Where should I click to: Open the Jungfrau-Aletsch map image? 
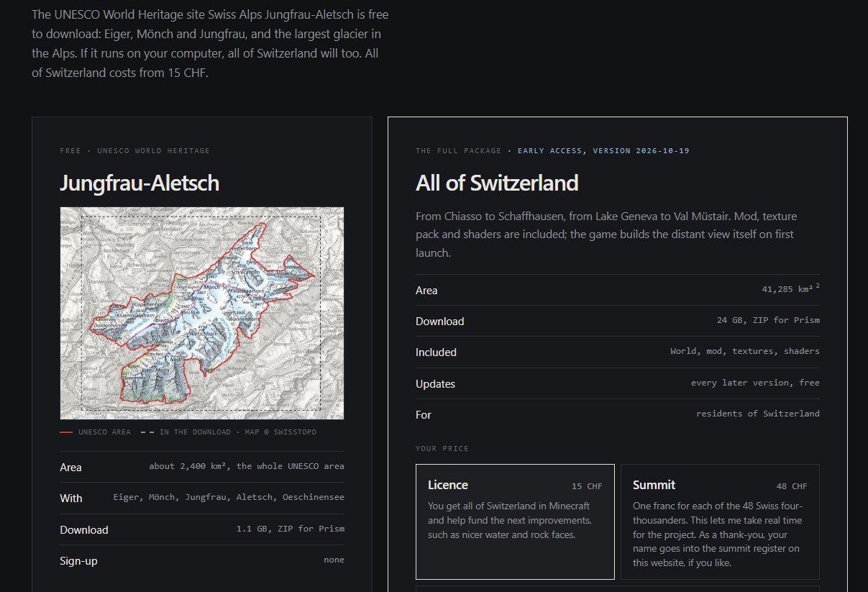coord(202,313)
